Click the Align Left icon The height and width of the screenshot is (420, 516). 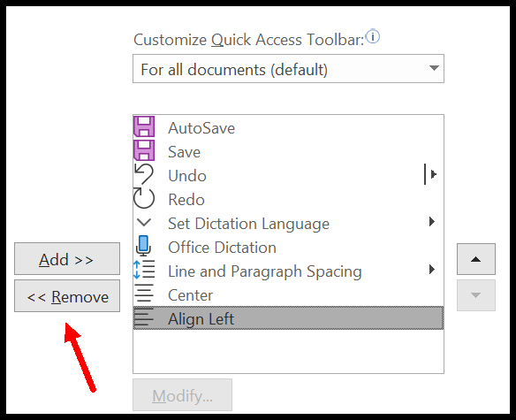point(143,317)
